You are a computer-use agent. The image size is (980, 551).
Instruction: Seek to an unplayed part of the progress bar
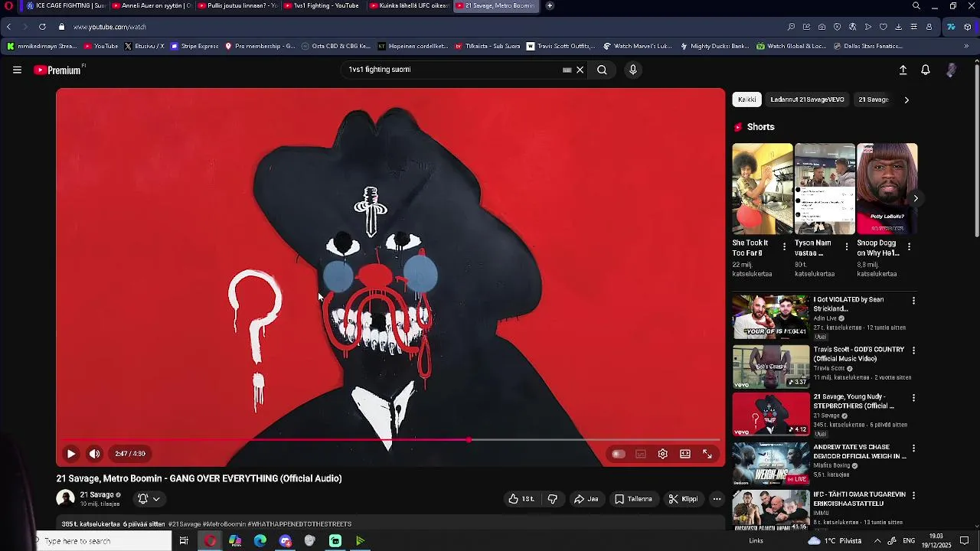(593, 440)
